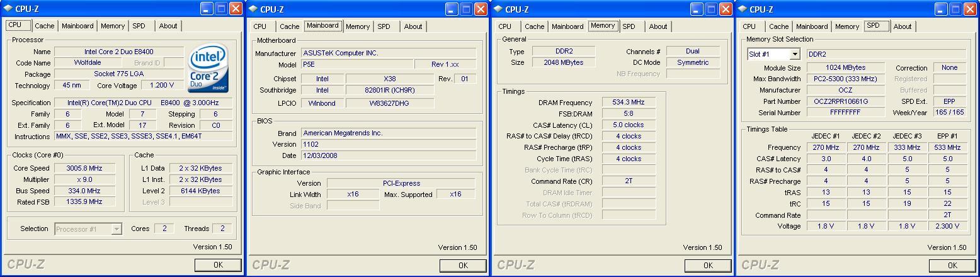Click the CAS# Latency value '5.0 clocks'
Image resolution: width=980 pixels, height=277 pixels.
[629, 125]
